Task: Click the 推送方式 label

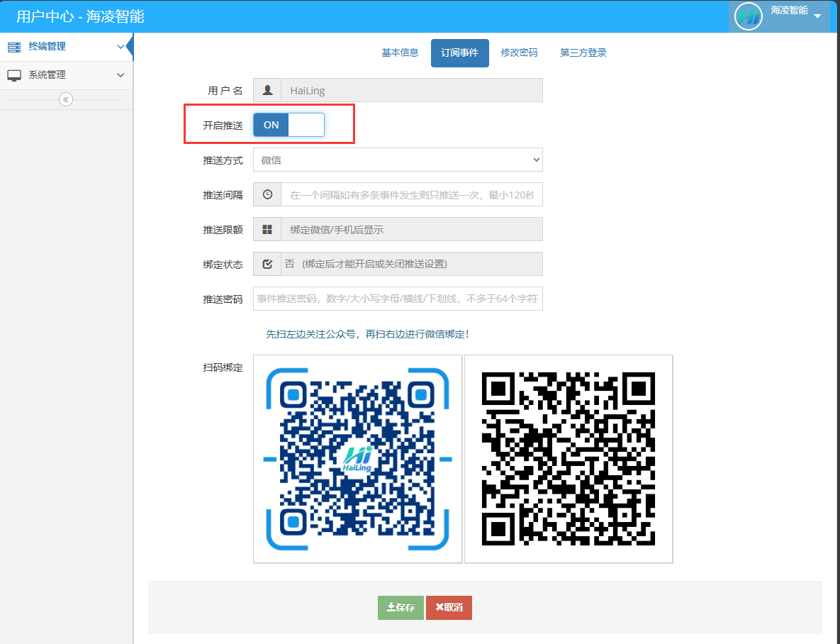Action: [x=223, y=160]
